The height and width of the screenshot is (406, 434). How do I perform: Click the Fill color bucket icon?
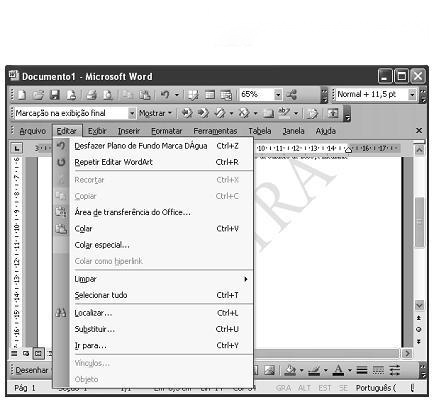pyautogui.click(x=290, y=370)
